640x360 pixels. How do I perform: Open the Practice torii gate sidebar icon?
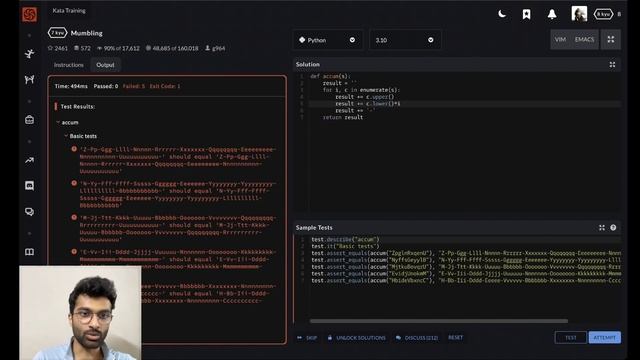coord(29,79)
